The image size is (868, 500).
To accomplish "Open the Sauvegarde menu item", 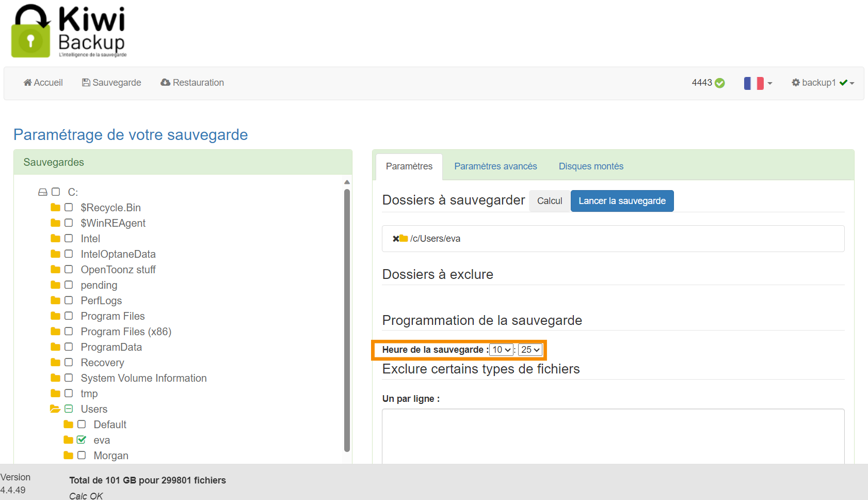I will 111,83.
